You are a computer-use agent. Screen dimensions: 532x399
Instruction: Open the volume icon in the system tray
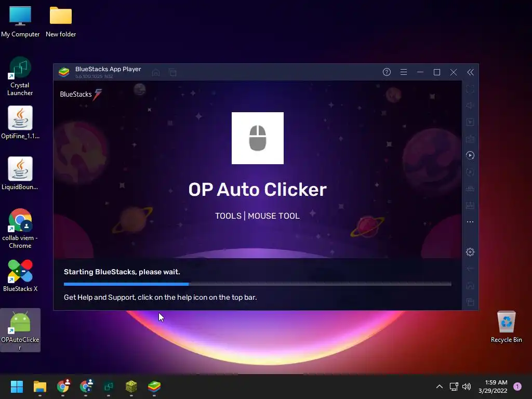pos(467,387)
